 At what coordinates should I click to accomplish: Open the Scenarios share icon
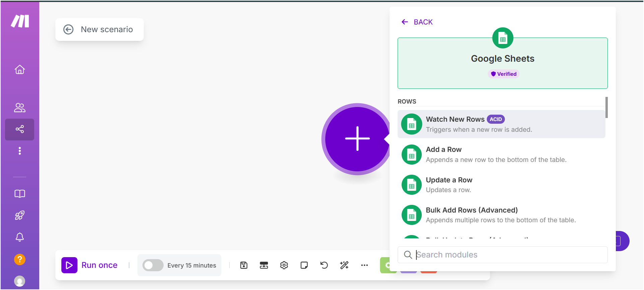pos(20,129)
